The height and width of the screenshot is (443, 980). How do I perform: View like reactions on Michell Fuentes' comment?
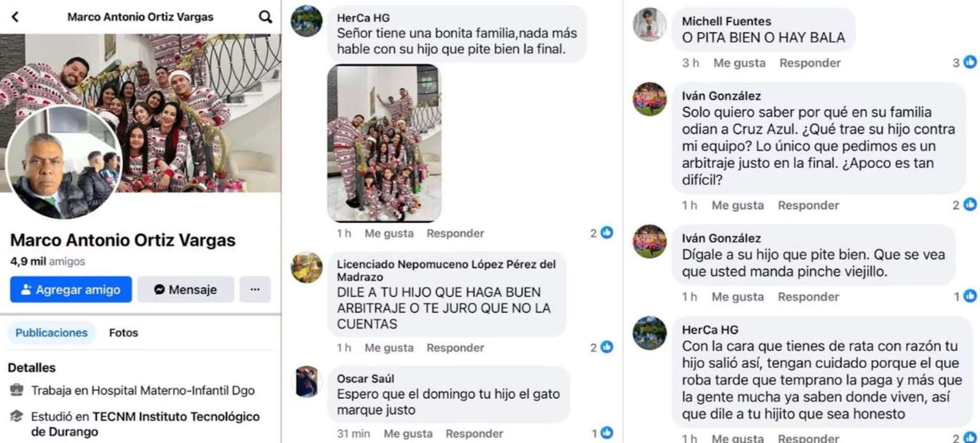point(965,62)
